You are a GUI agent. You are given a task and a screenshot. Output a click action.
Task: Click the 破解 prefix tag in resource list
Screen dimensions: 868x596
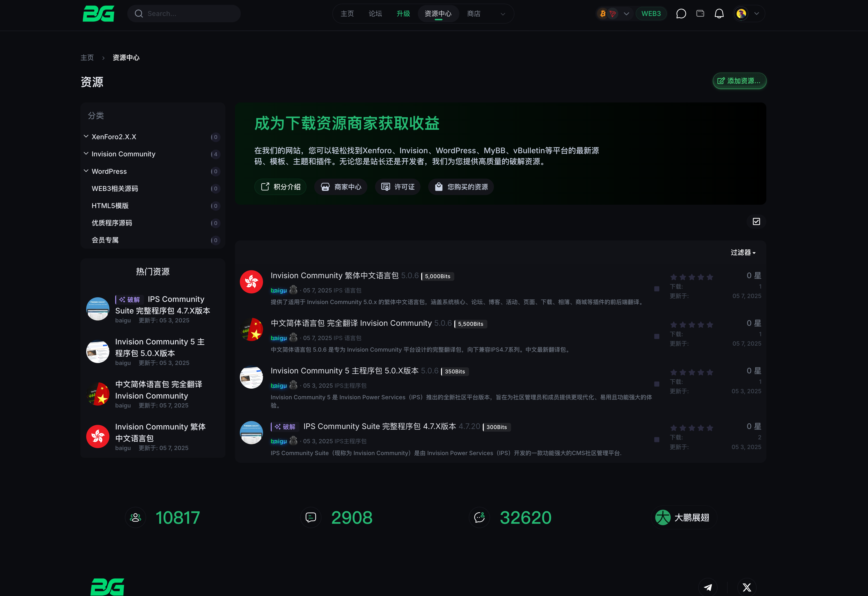[x=285, y=427]
